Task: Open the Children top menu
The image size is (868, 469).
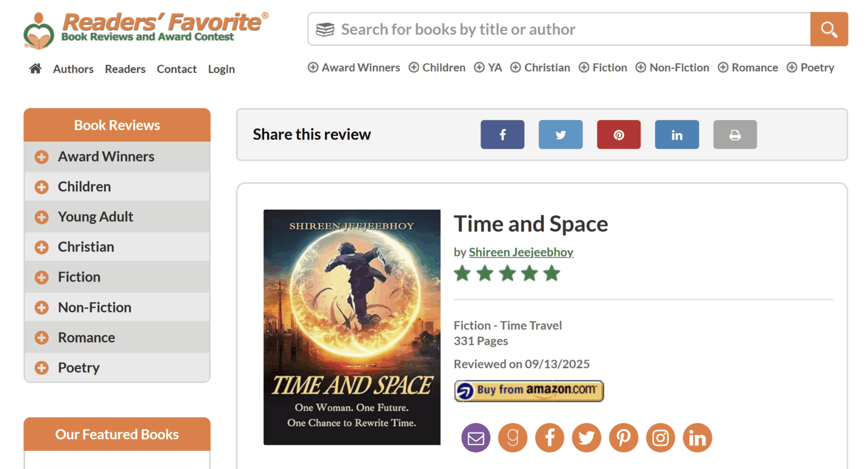Action: coord(437,67)
